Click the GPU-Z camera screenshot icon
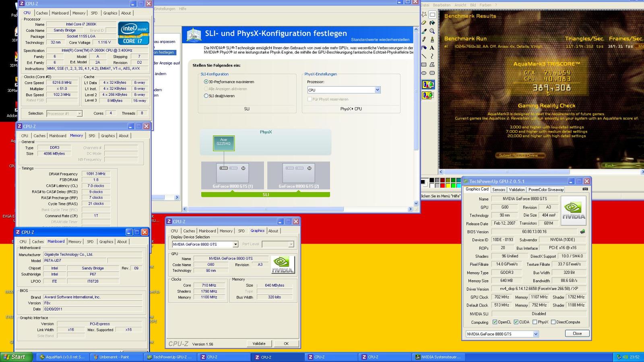Screen dimensions: 644x362 (x=585, y=189)
